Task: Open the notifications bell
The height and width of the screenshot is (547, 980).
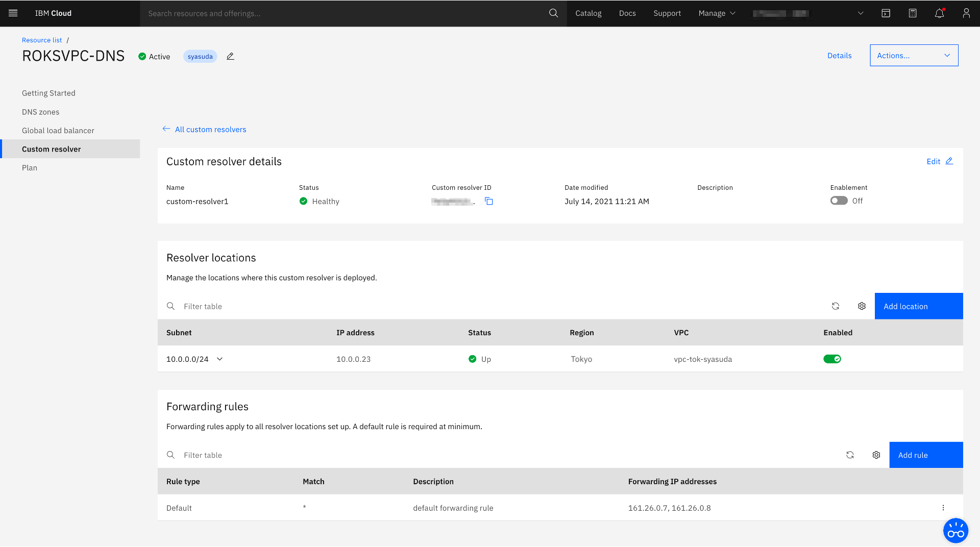Action: point(939,13)
